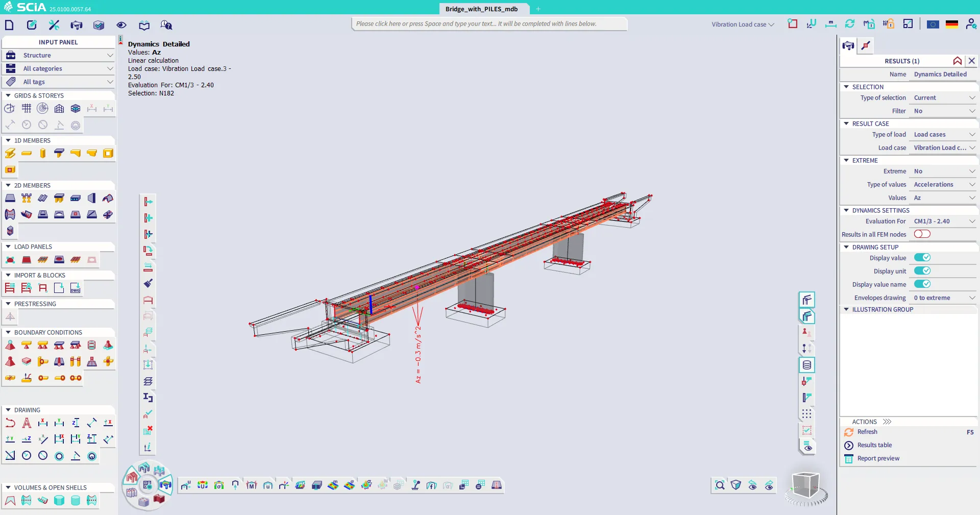Open 'Evaluation For' CM1/3 - 2.40 dropdown
The width and height of the screenshot is (980, 515).
point(944,222)
